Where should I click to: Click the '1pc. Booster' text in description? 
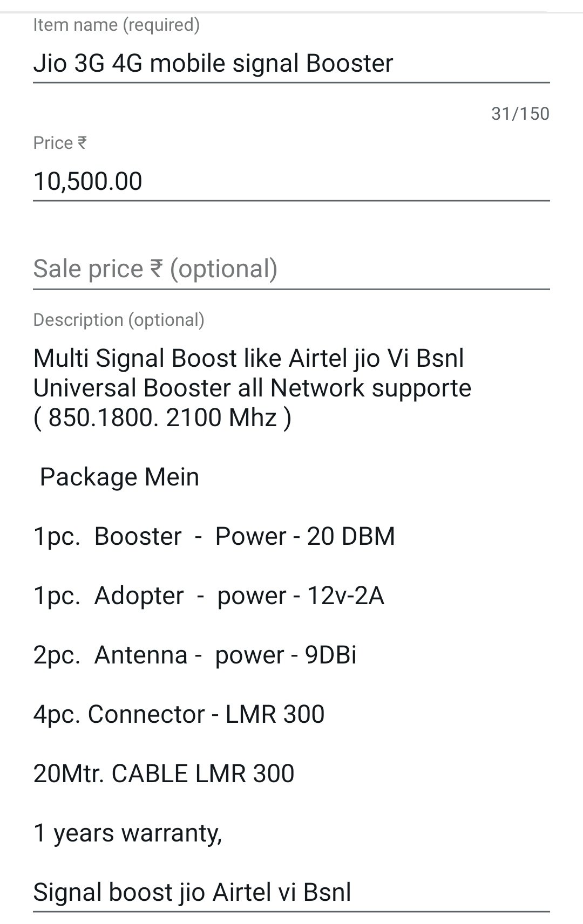107,536
